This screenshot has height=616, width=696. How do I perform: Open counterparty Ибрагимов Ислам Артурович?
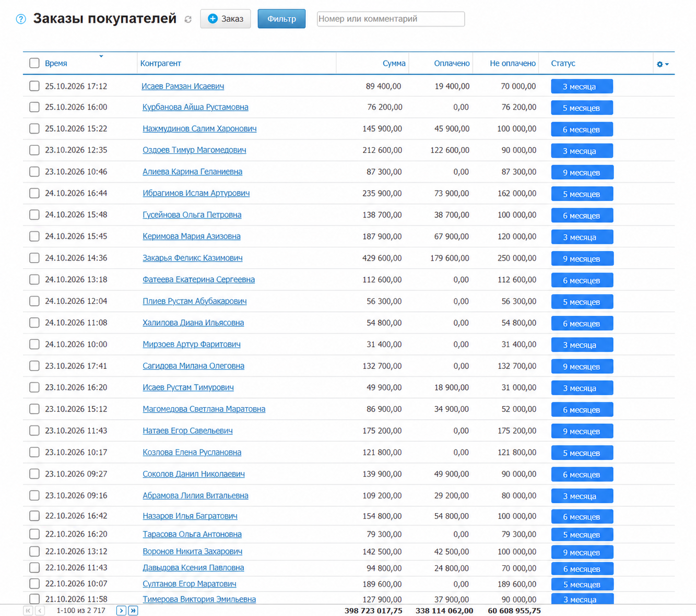tap(196, 193)
